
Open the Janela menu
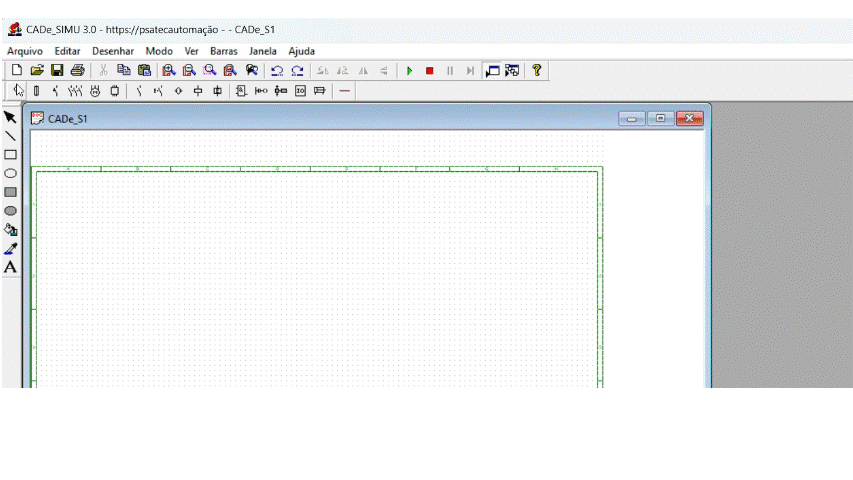pyautogui.click(x=263, y=51)
